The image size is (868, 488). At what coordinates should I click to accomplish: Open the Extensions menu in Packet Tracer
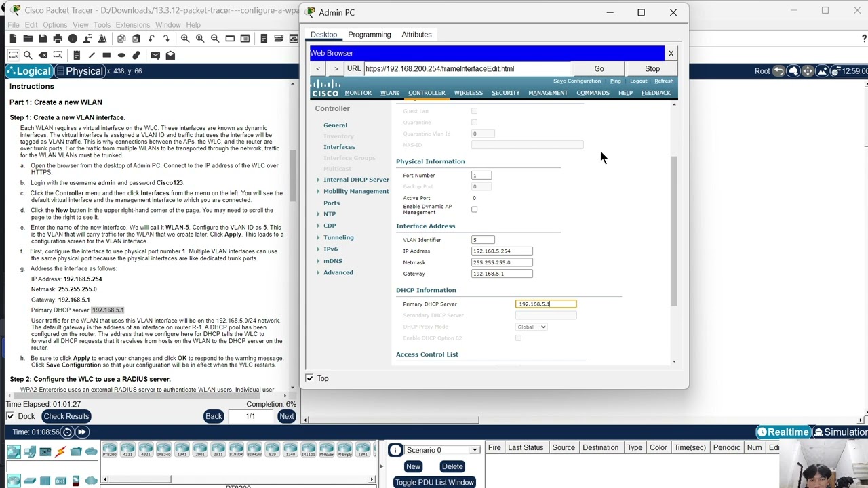pos(132,25)
